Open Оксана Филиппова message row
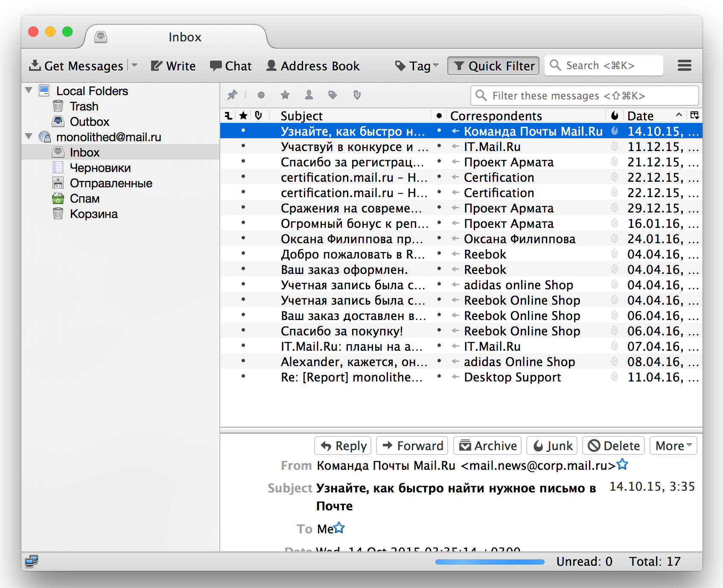The width and height of the screenshot is (723, 588). point(461,239)
